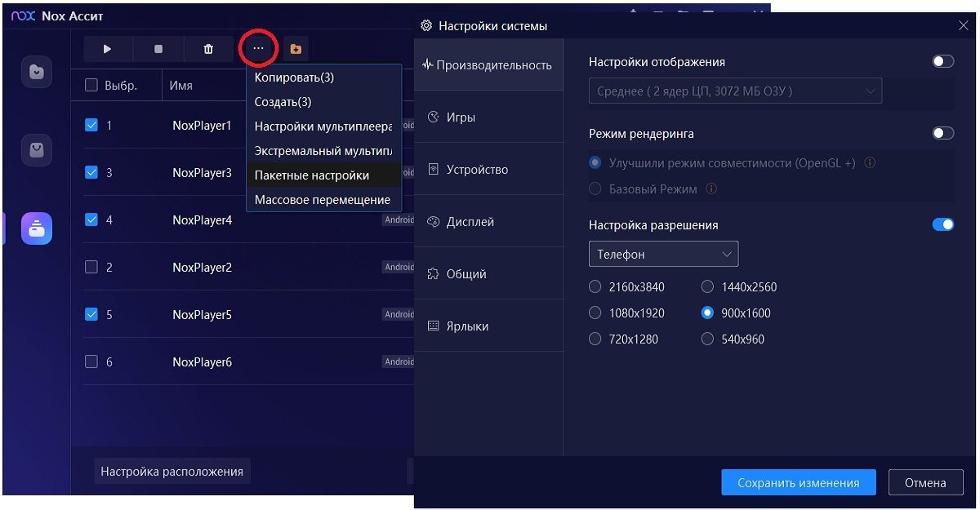Open the Производительность settings tab
This screenshot has height=510, width=980.
(488, 65)
